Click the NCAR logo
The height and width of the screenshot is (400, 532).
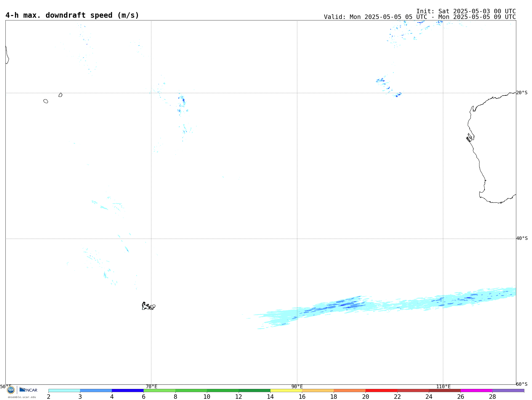tap(28, 390)
